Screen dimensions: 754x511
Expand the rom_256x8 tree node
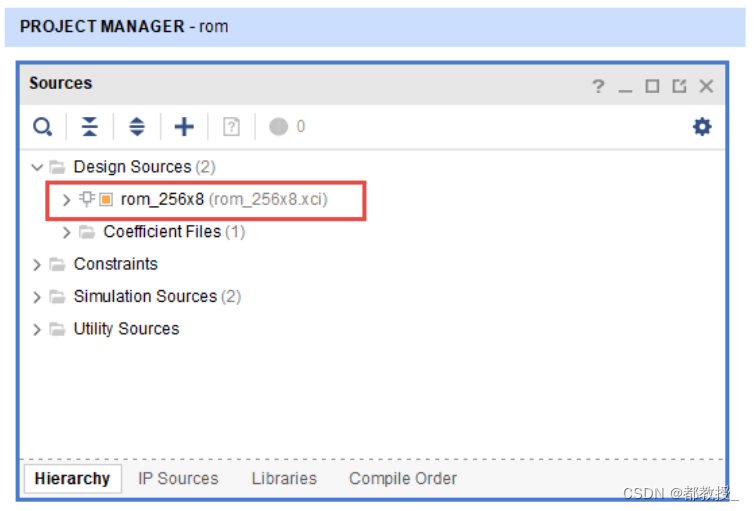tap(67, 200)
